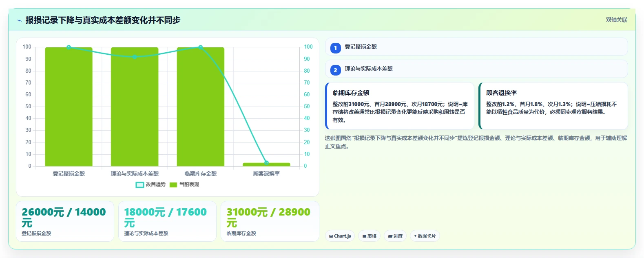Click the 顾客退换率 x-axis label

coord(266,173)
